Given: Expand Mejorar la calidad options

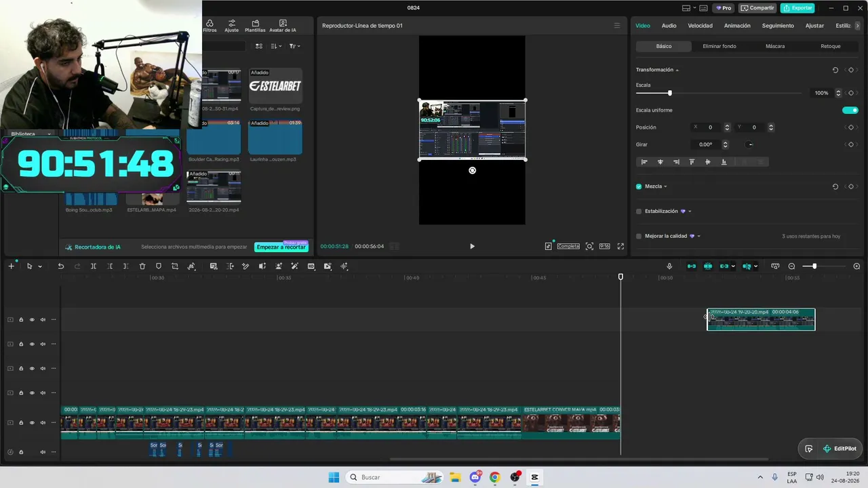Looking at the screenshot, I should pyautogui.click(x=698, y=237).
